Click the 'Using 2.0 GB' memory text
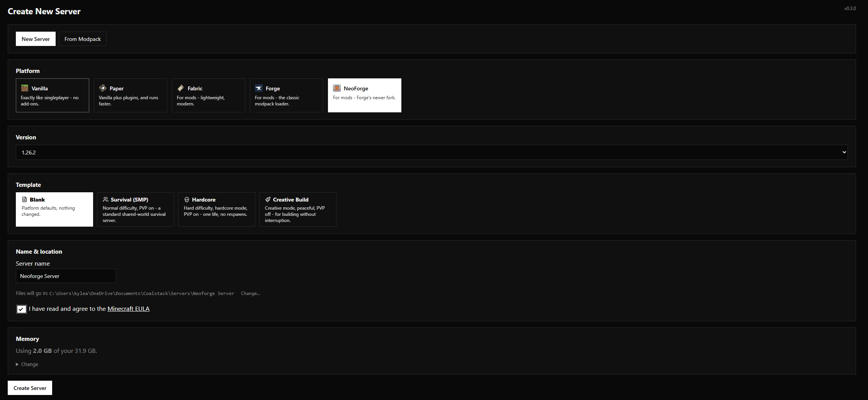This screenshot has width=868, height=400. click(56, 351)
